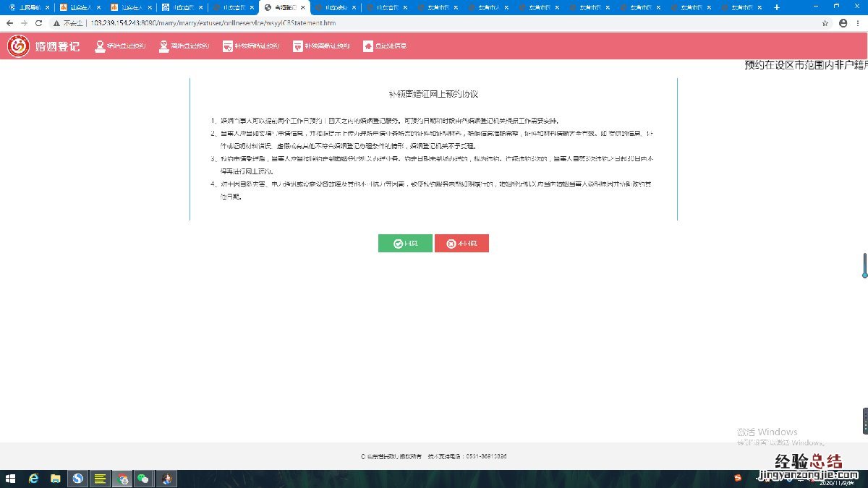Open the 离婚登记预约 navigation item
Viewport: 868px width, 488px height.
coord(184,46)
